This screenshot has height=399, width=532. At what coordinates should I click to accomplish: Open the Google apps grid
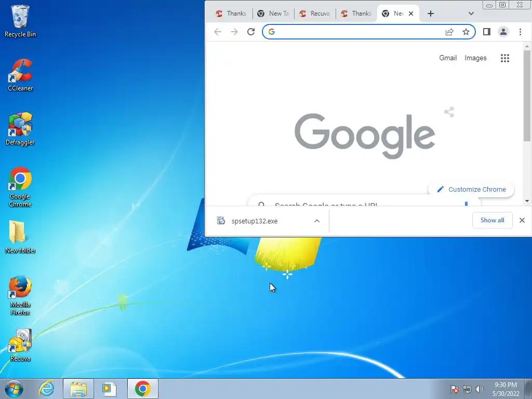[505, 58]
